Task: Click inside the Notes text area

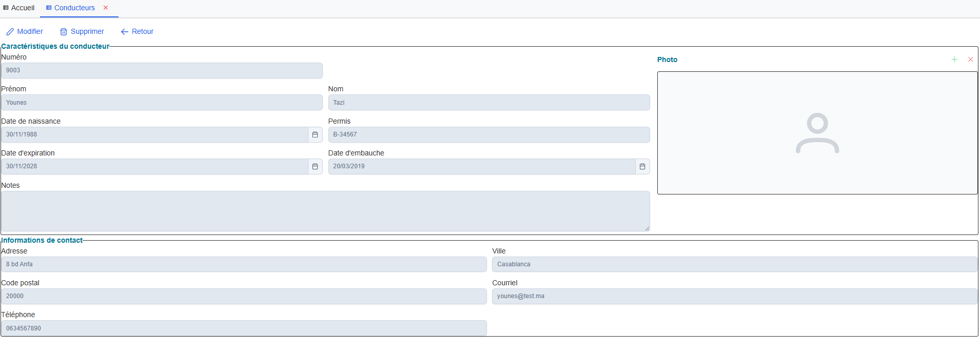Action: point(325,211)
